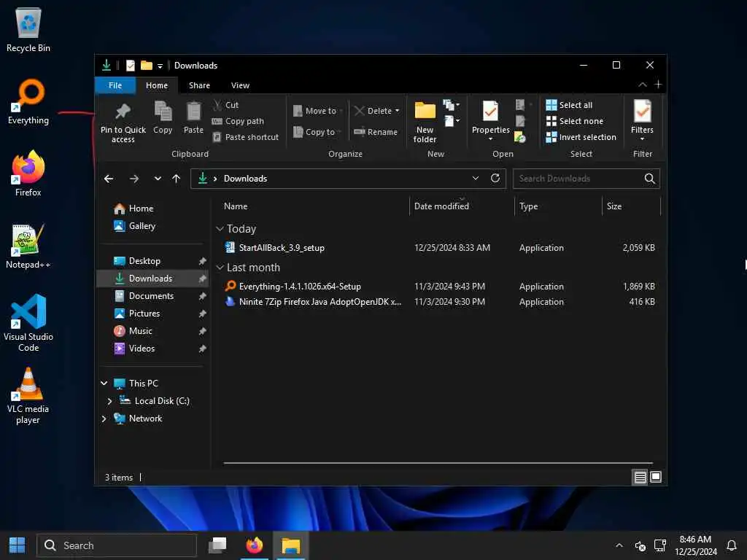Go forward with the right arrow

[x=134, y=179]
